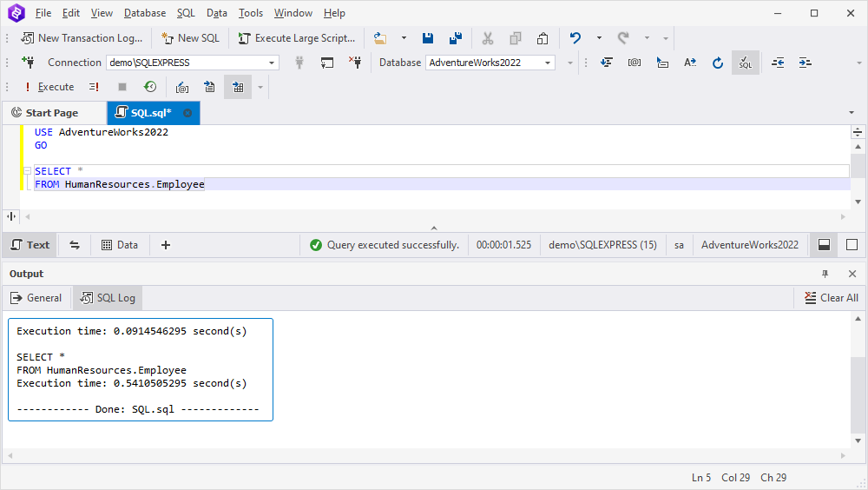Expand dropdown next to grid mode button
The width and height of the screenshot is (868, 490).
click(x=260, y=87)
